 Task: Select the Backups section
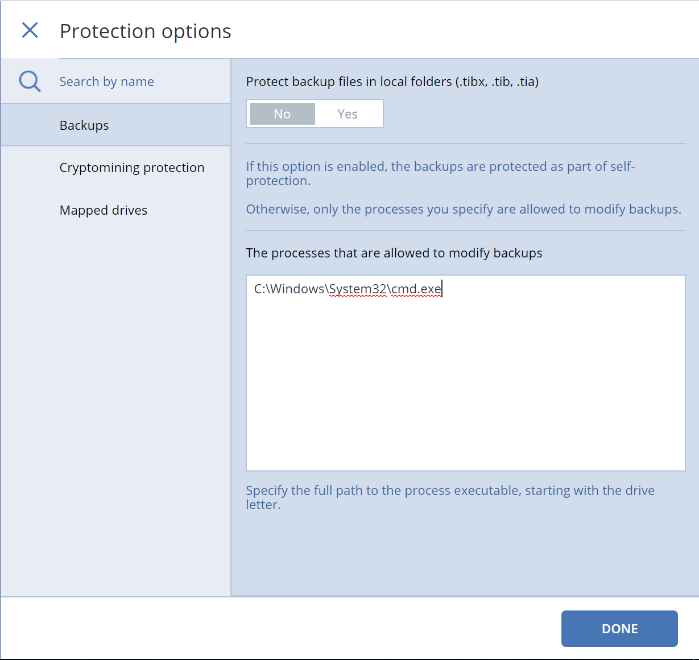coord(116,125)
